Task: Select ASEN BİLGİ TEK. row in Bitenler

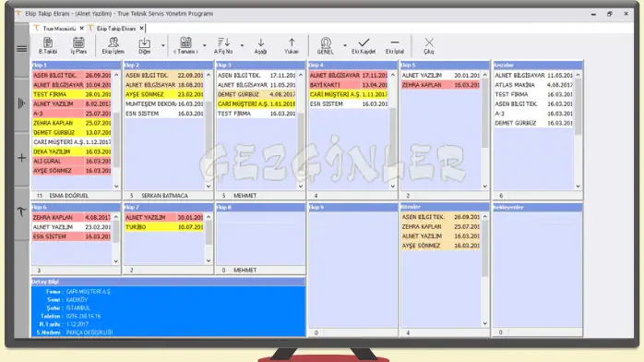Action: tap(440, 217)
